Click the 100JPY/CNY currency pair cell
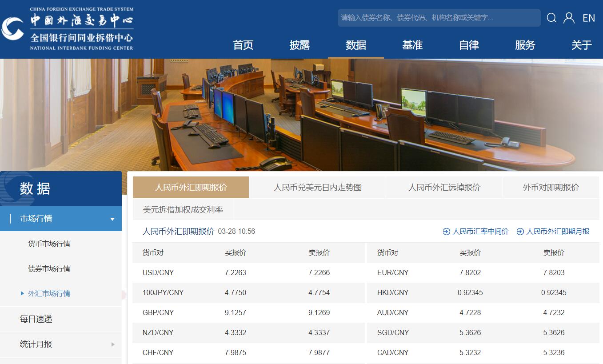 (163, 292)
